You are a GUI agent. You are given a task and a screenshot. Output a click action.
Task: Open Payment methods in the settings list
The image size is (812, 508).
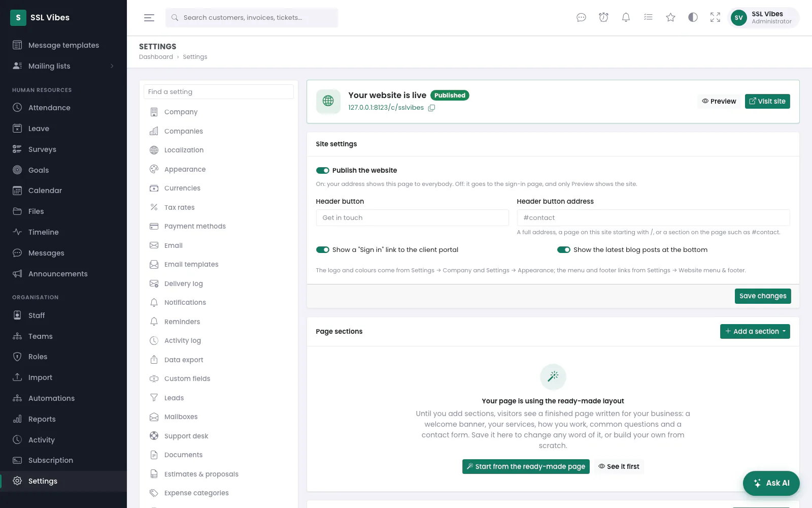click(219, 227)
